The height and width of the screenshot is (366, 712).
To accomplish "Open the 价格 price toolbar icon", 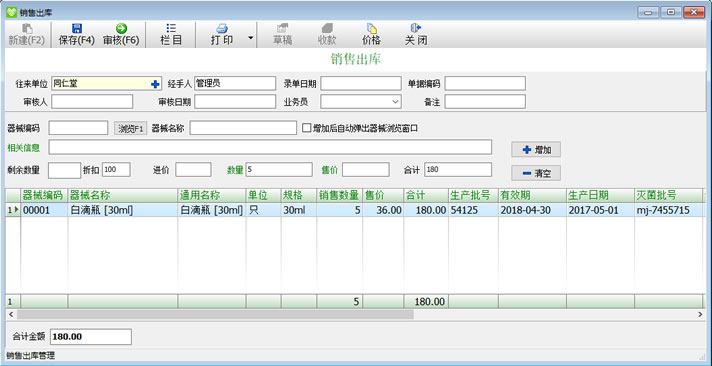I will pos(371,28).
